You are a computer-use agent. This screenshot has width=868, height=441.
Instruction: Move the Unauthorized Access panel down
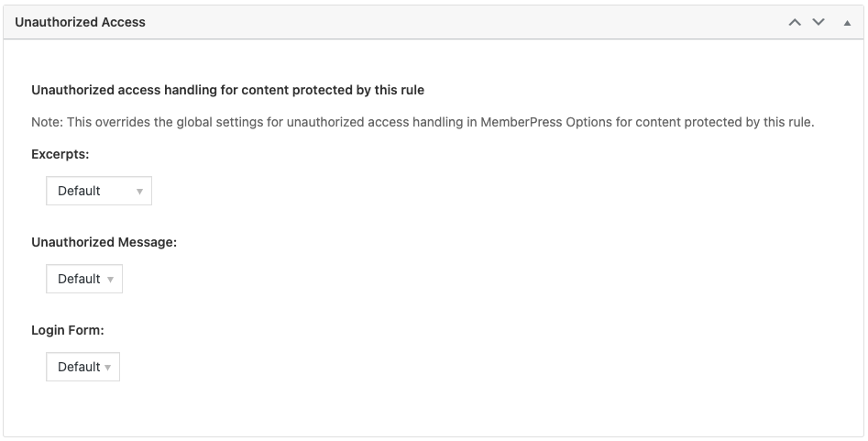(819, 22)
